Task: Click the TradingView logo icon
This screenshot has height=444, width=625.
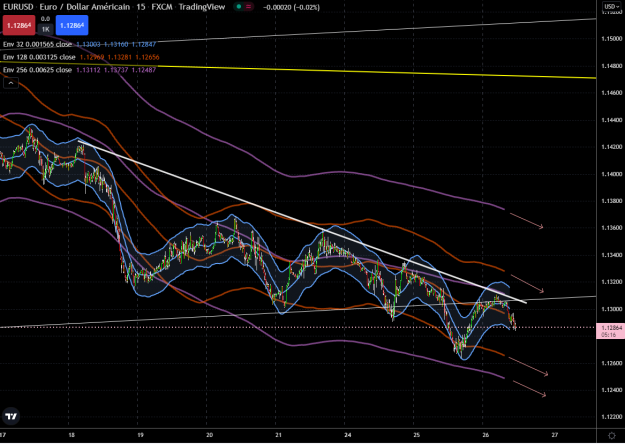Action: tap(11, 416)
